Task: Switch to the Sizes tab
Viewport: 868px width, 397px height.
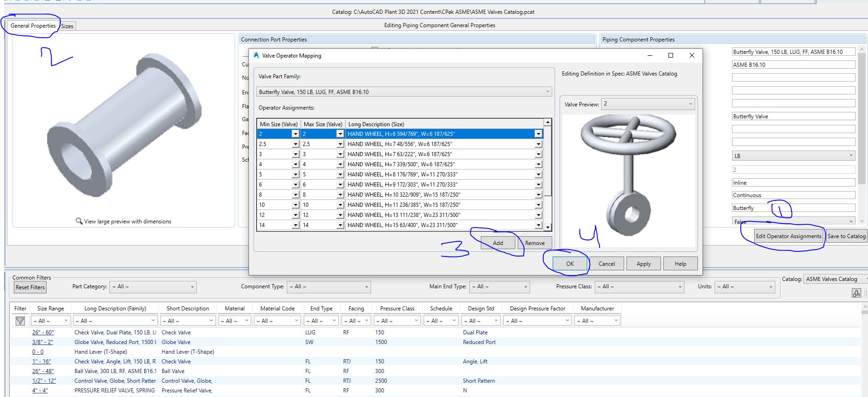Action: 67,26
